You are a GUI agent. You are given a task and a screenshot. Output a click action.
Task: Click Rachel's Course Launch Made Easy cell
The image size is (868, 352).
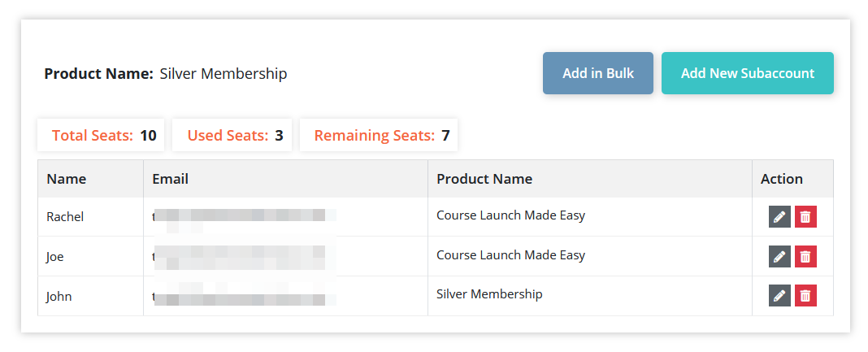click(510, 216)
